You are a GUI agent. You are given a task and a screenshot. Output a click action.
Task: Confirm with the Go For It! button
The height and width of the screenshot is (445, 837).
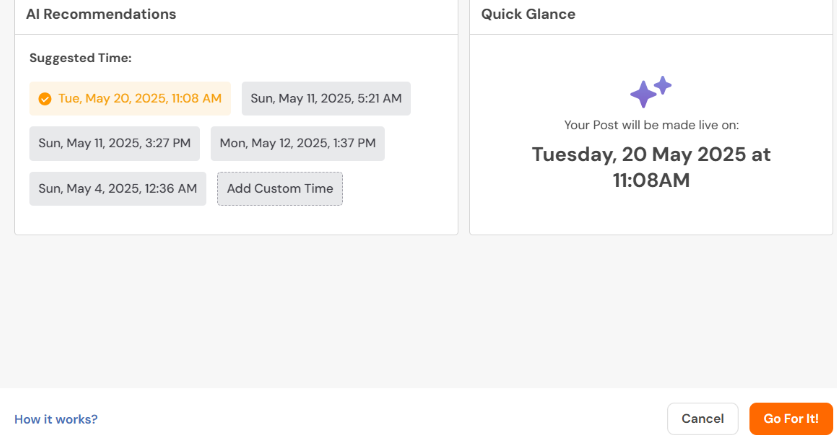coord(791,419)
